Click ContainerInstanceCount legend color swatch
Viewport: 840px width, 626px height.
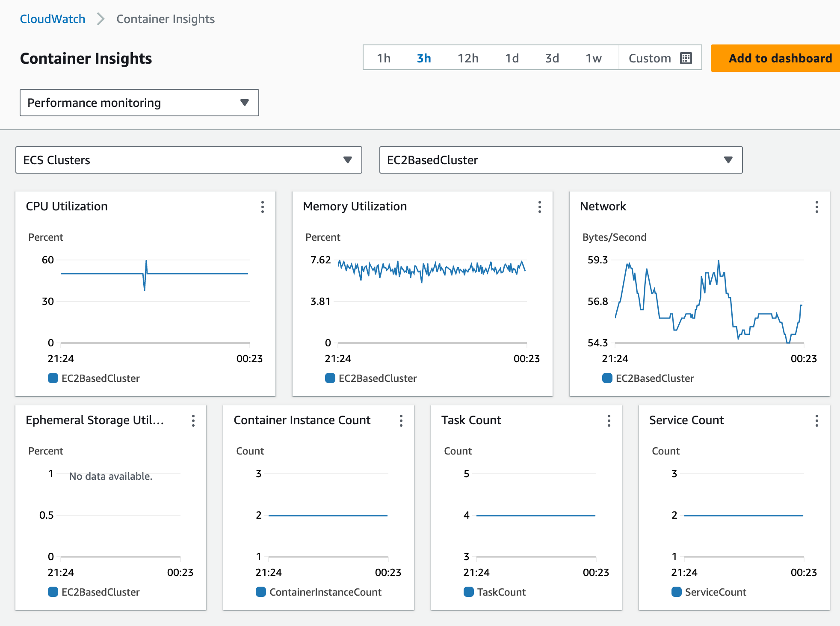coord(261,592)
